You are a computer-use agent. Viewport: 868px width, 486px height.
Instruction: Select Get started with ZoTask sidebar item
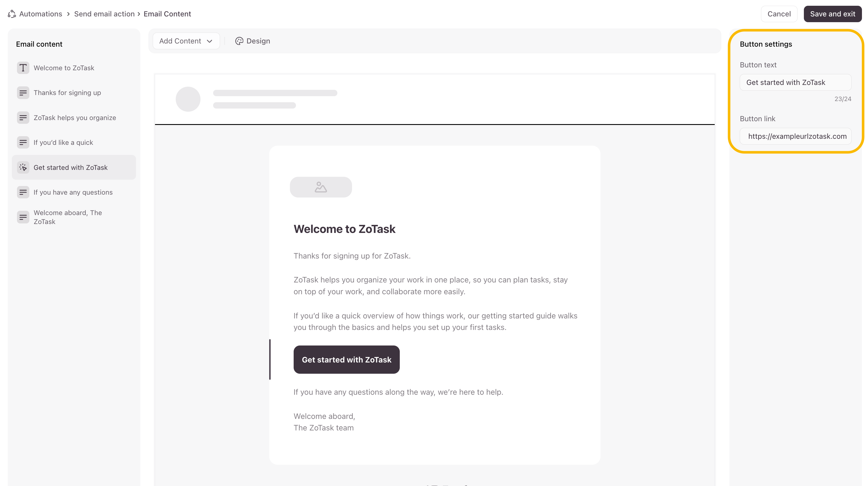[x=70, y=167]
